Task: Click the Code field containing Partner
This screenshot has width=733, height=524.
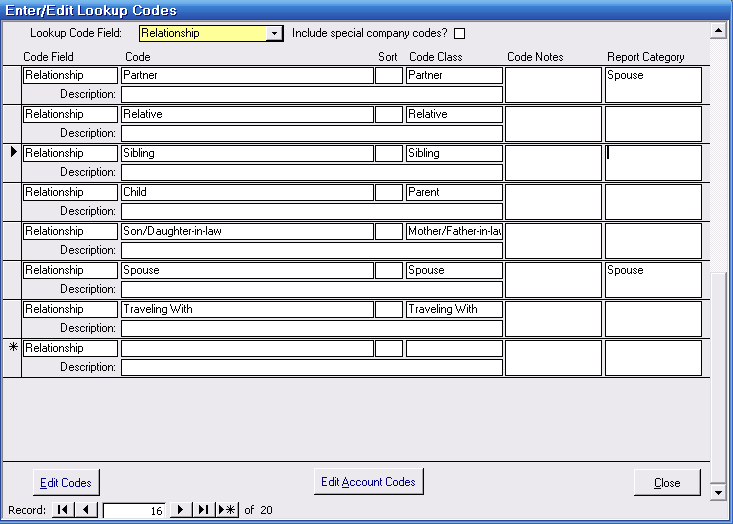Action: [x=246, y=75]
